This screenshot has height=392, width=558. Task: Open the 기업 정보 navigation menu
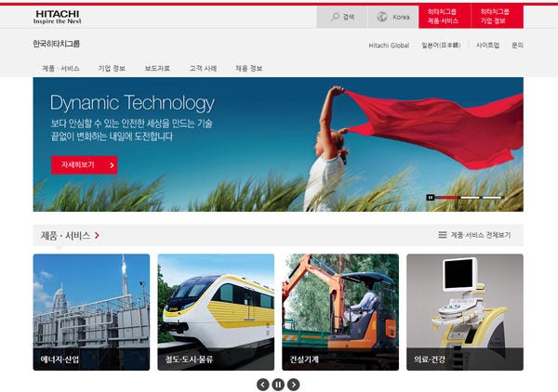tap(112, 69)
